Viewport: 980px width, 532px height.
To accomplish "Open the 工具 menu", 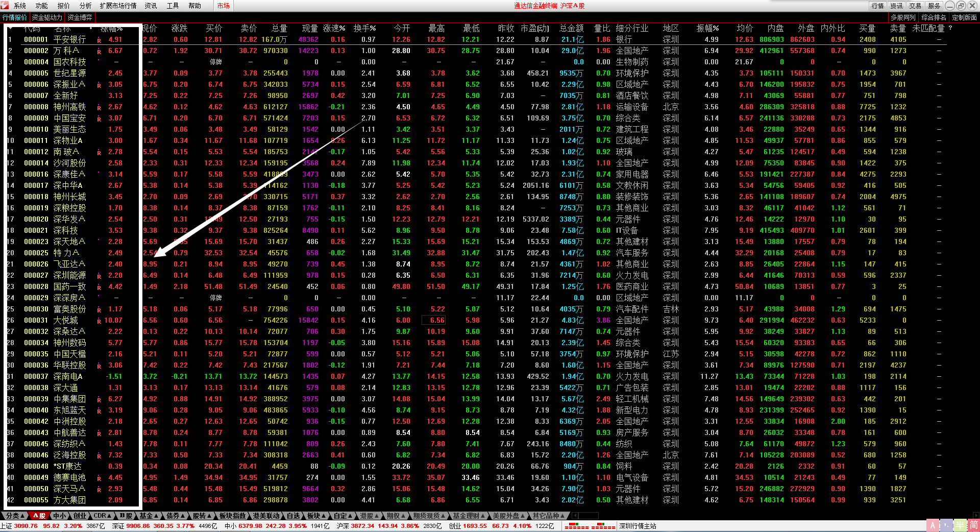I will click(x=173, y=6).
